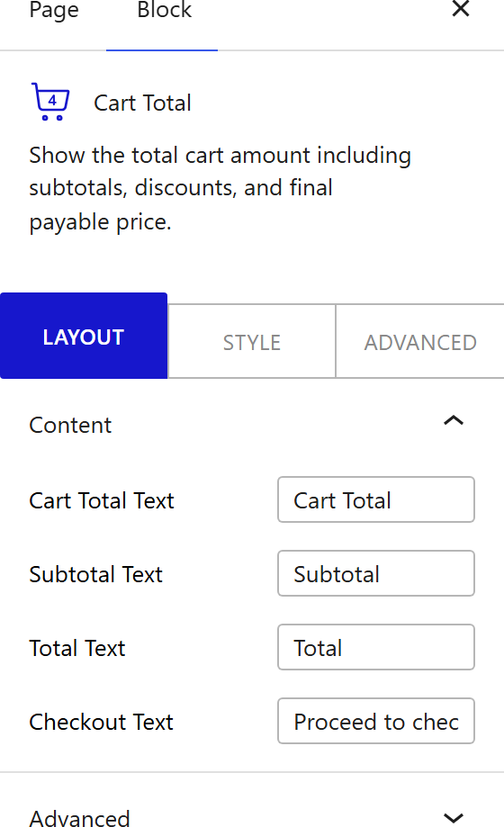Click the Cart Total block icon
Image resolution: width=504 pixels, height=827 pixels.
pyautogui.click(x=50, y=102)
